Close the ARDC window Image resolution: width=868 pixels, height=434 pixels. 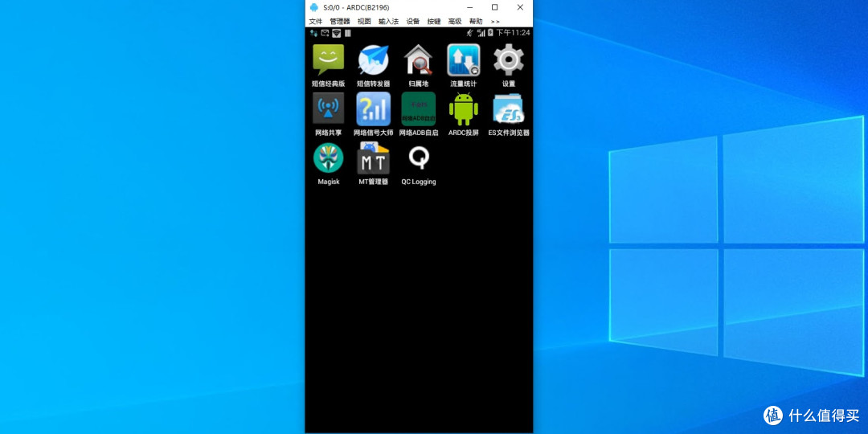coord(520,7)
